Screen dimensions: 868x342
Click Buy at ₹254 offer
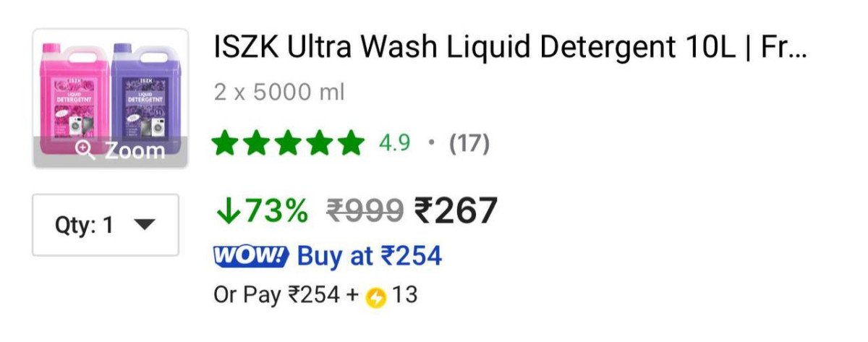(x=370, y=256)
